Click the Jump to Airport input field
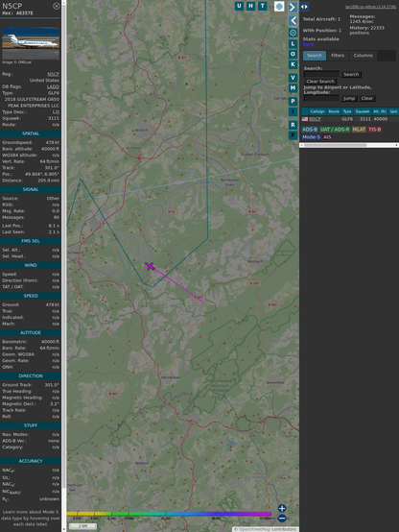The width and height of the screenshot is (399, 532). pyautogui.click(x=321, y=98)
